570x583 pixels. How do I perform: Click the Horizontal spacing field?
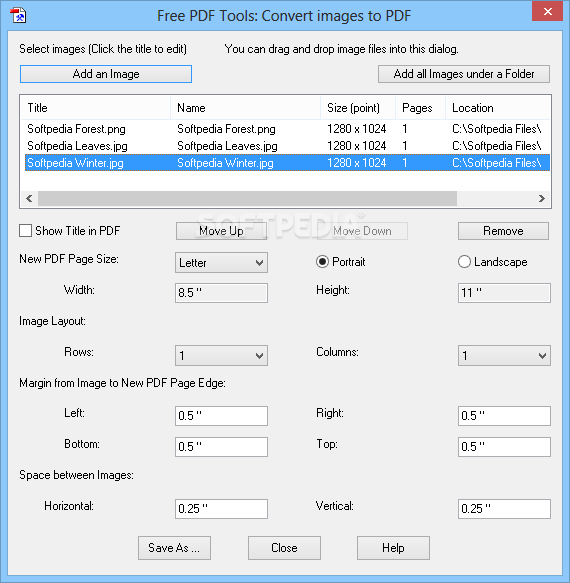221,509
